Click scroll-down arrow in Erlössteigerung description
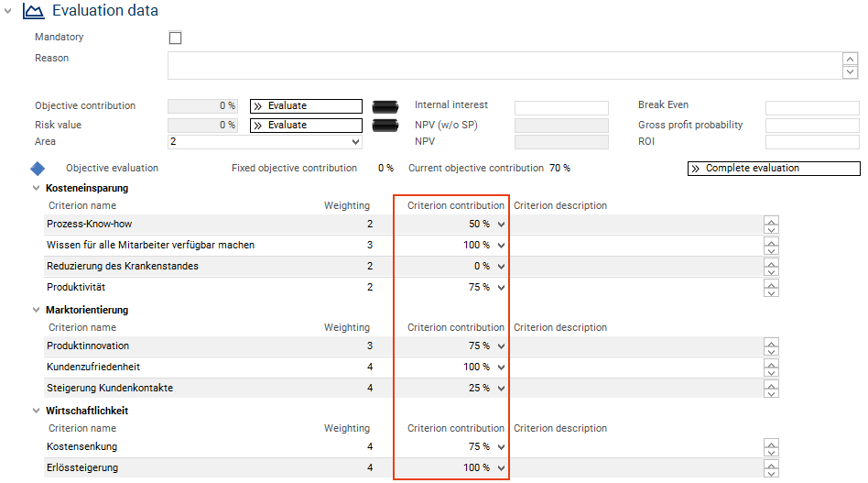Viewport: 868px width, 483px height. [x=772, y=473]
